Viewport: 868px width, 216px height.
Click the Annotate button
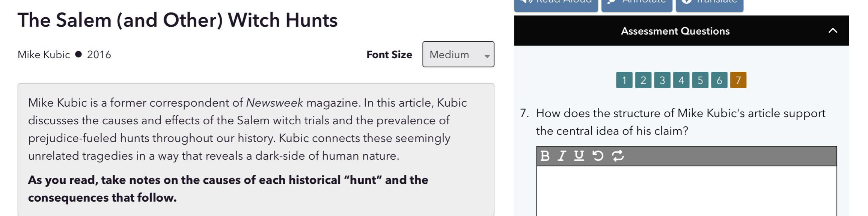(x=637, y=5)
